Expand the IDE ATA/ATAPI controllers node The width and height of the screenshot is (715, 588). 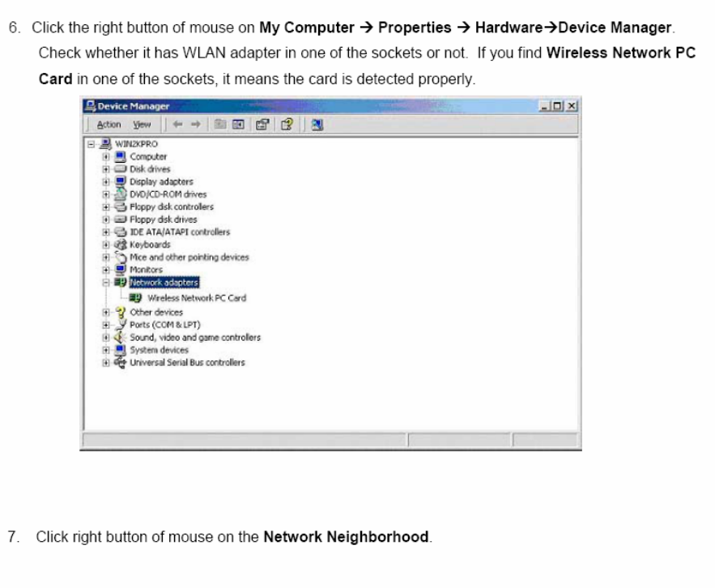[x=106, y=232]
